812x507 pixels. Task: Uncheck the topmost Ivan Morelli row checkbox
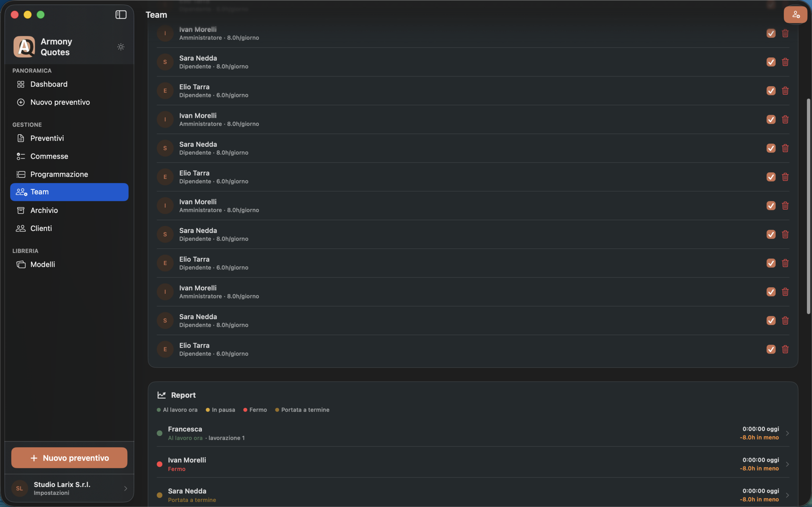click(771, 33)
